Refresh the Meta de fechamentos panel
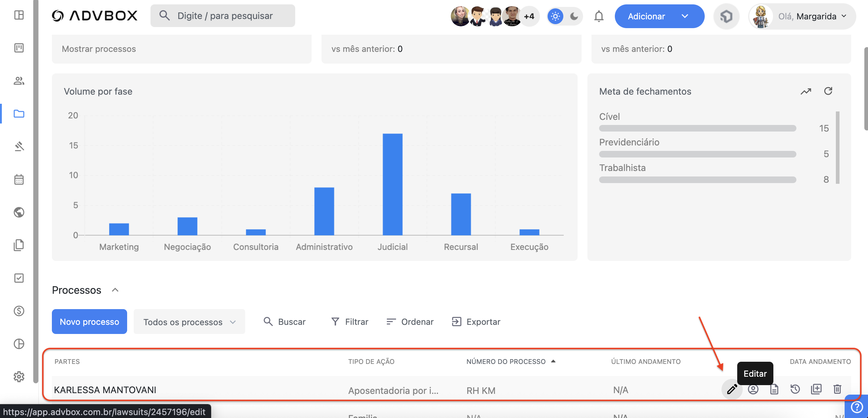This screenshot has width=868, height=418. coord(828,91)
